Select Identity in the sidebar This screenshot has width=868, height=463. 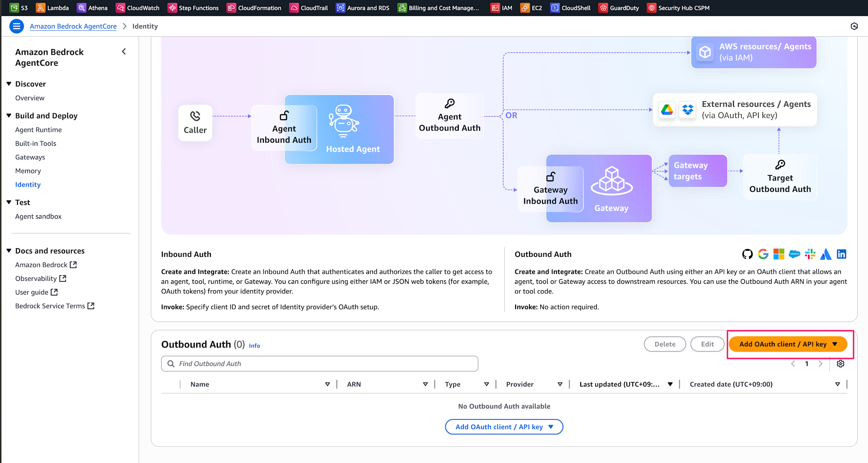click(x=28, y=184)
